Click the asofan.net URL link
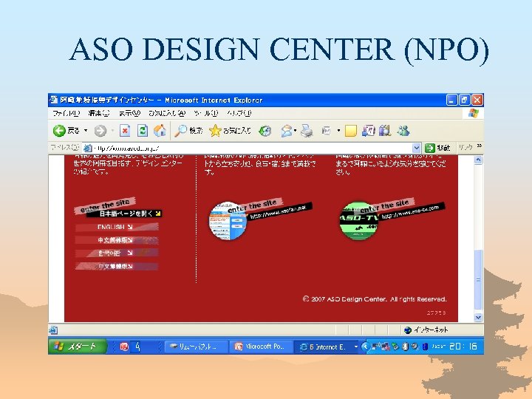Viewport: 532px width, 399px height. [x=279, y=211]
